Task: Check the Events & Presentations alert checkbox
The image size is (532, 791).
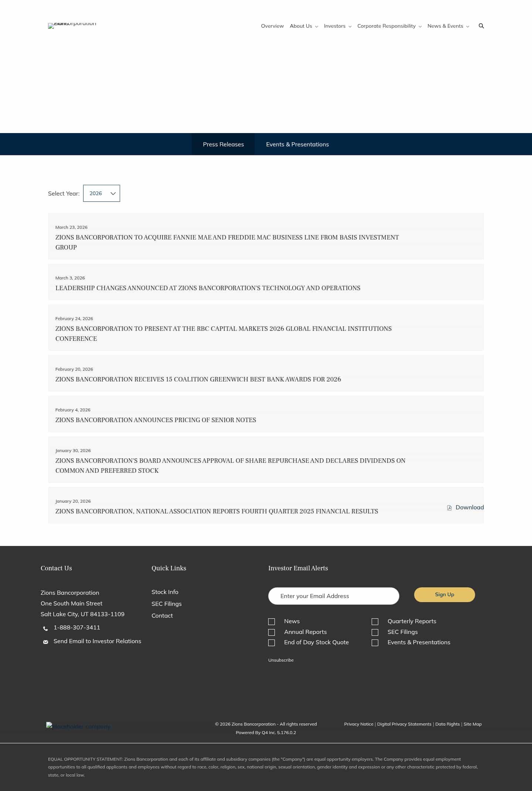Action: pos(375,643)
